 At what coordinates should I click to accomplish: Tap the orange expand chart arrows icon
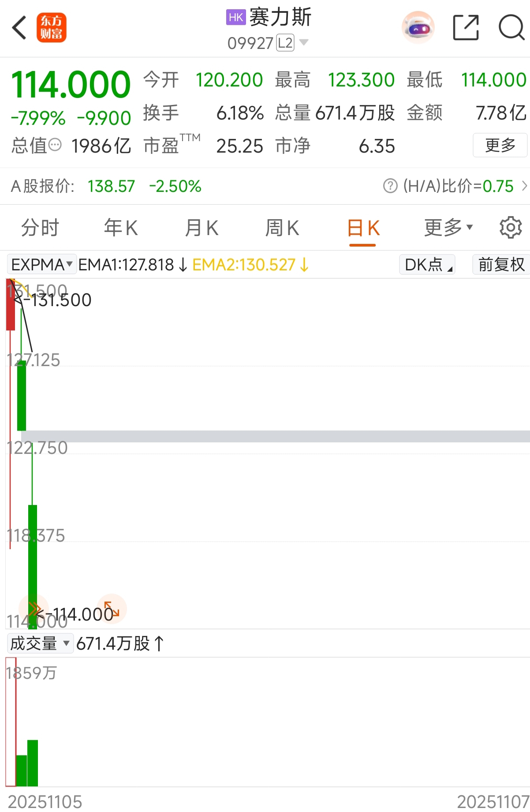coord(112,609)
